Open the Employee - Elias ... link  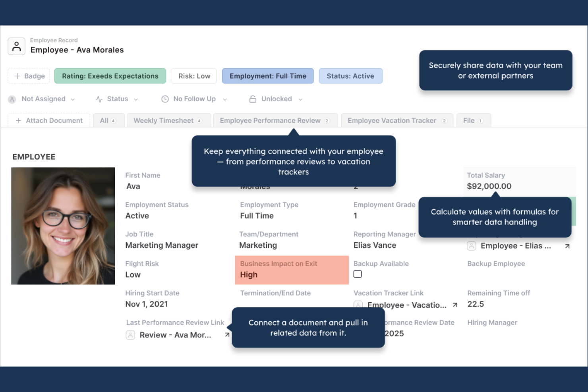(x=516, y=246)
